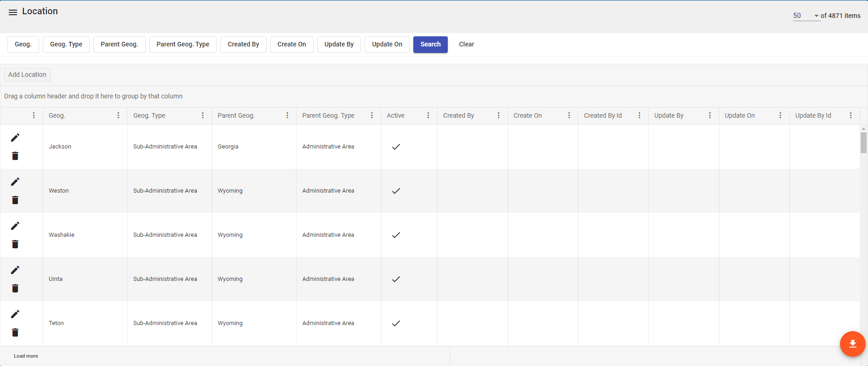Expand the Parent Geog. filter dropdown

tap(119, 45)
